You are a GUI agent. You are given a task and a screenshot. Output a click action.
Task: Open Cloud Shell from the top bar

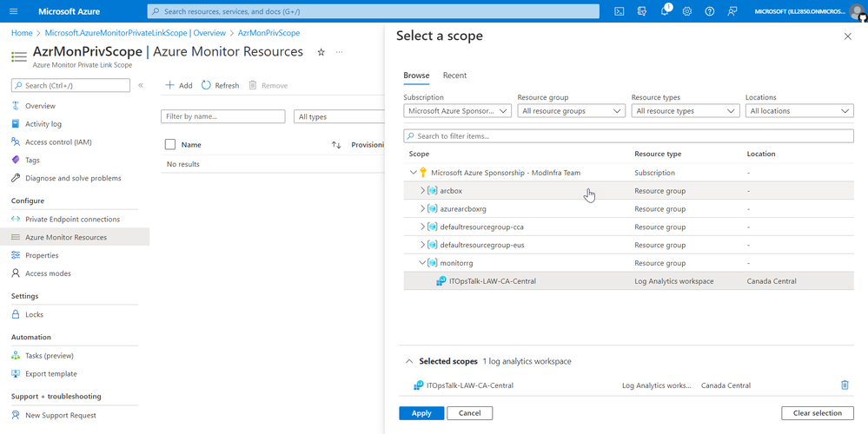click(x=620, y=11)
